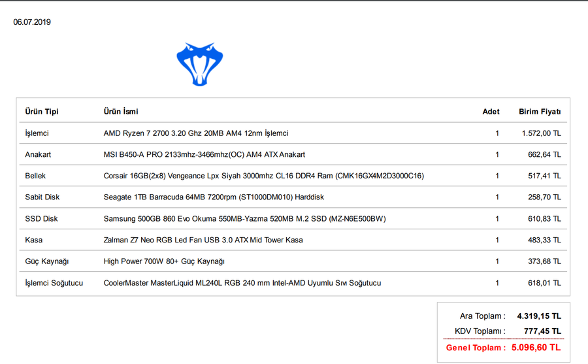This screenshot has width=588, height=364.
Task: Select the 483,33 TL price
Action: 544,240
